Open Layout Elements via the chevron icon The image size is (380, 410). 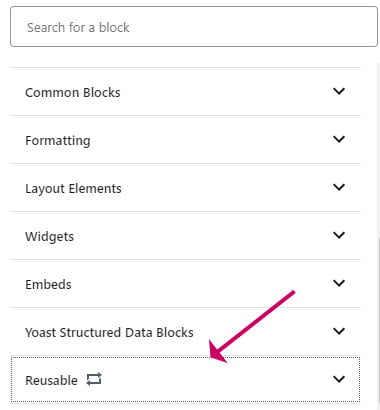click(339, 187)
